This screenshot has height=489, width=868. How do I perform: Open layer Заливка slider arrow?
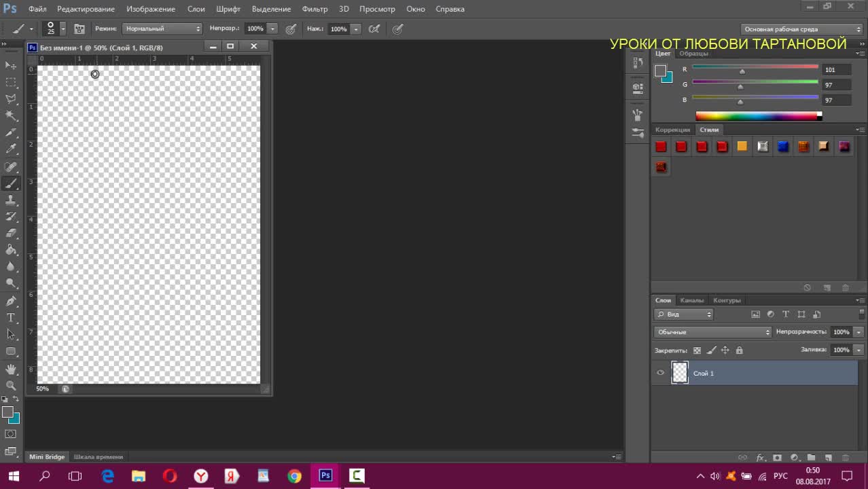click(x=858, y=350)
